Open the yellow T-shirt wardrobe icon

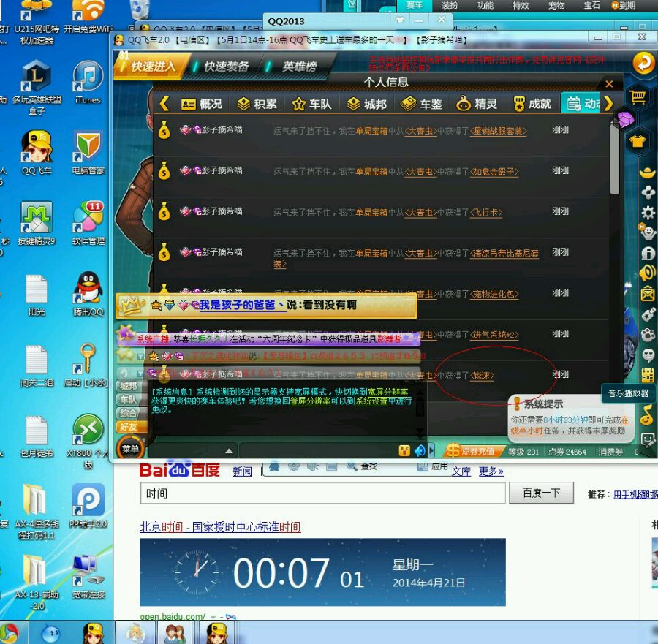click(x=638, y=141)
